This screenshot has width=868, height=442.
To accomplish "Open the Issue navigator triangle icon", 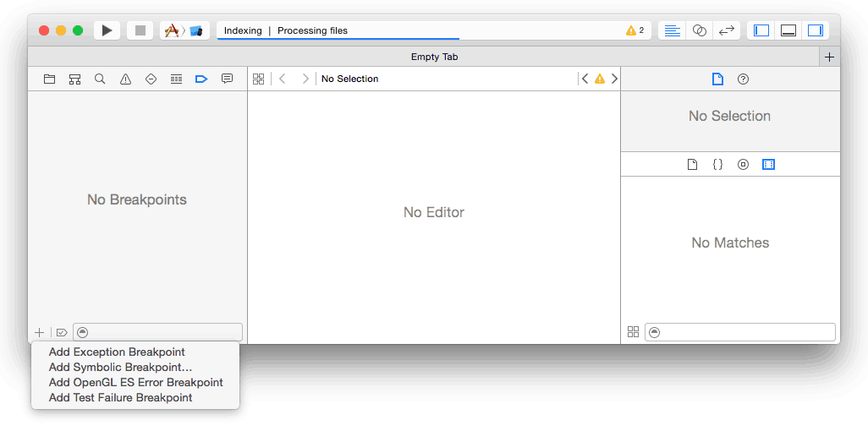I will [x=126, y=79].
